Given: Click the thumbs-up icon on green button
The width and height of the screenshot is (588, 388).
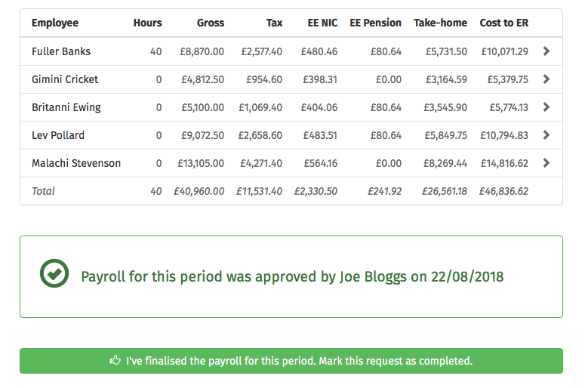Looking at the screenshot, I should 115,361.
